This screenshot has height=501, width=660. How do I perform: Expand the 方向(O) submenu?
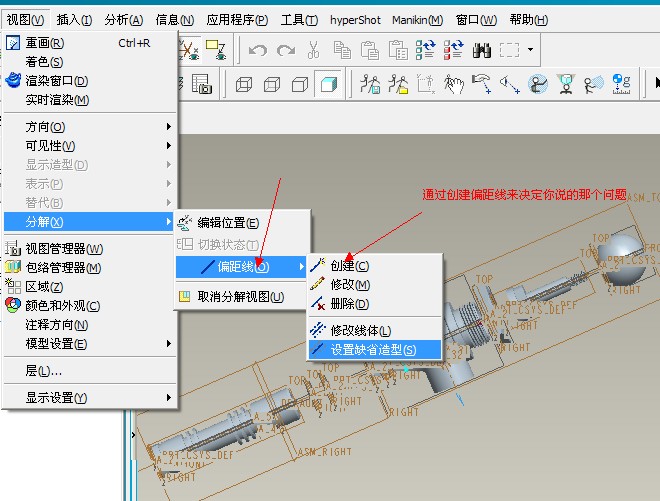tap(90, 127)
